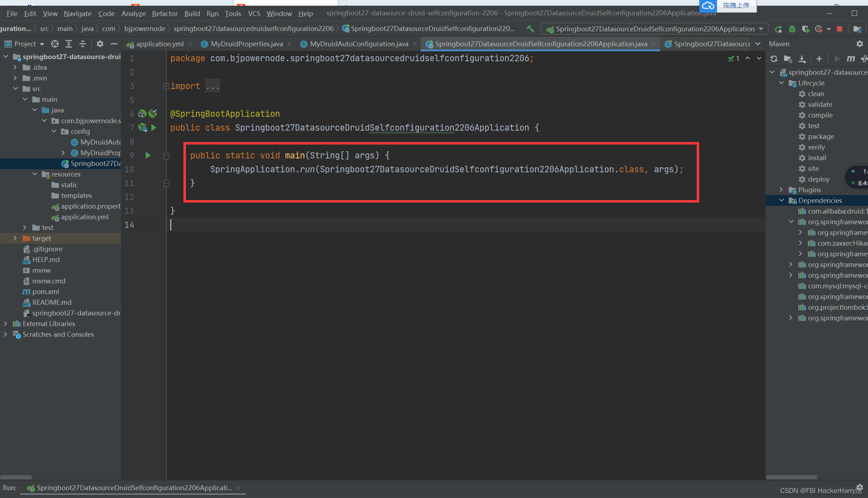Screen dimensions: 868x498
Task: Hide the Project tool window
Action: click(x=114, y=44)
